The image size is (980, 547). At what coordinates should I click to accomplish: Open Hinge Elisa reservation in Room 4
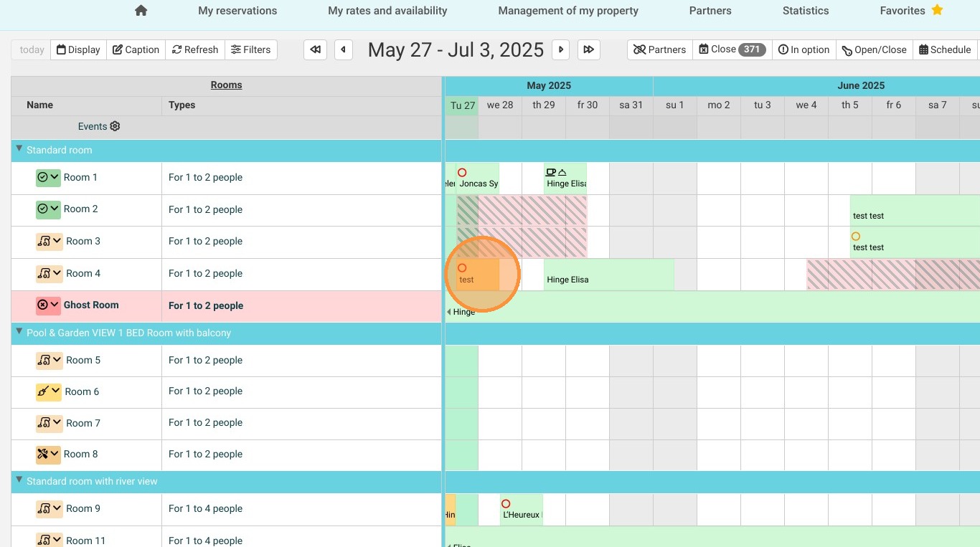coord(609,275)
